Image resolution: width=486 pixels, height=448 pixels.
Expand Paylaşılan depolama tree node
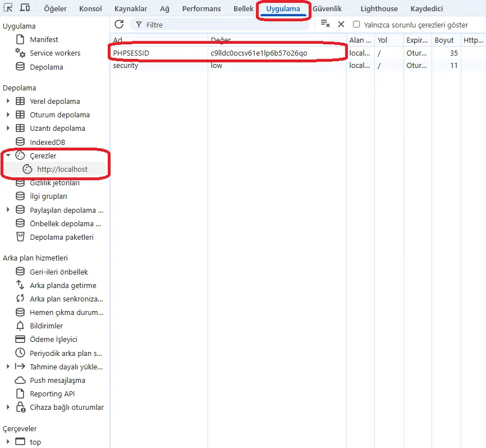(x=8, y=210)
